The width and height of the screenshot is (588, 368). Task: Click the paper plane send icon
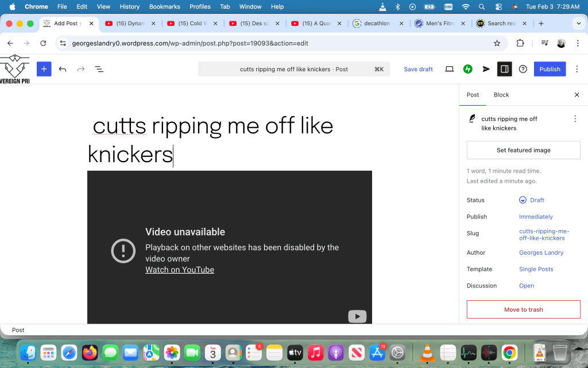(486, 69)
